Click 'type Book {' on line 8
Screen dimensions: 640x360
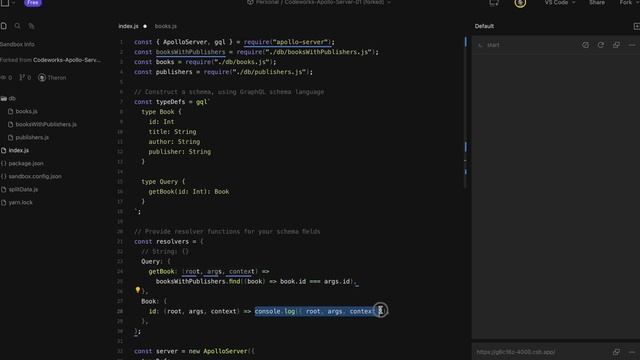[x=161, y=112]
